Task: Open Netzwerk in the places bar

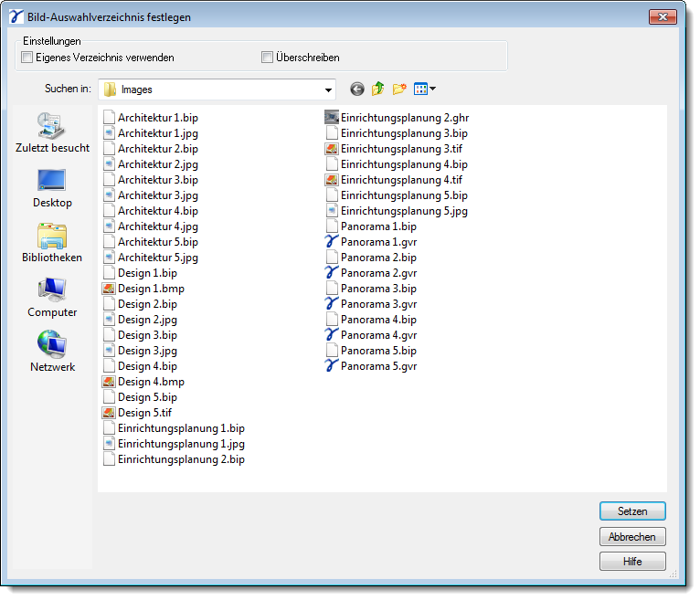Action: click(52, 352)
